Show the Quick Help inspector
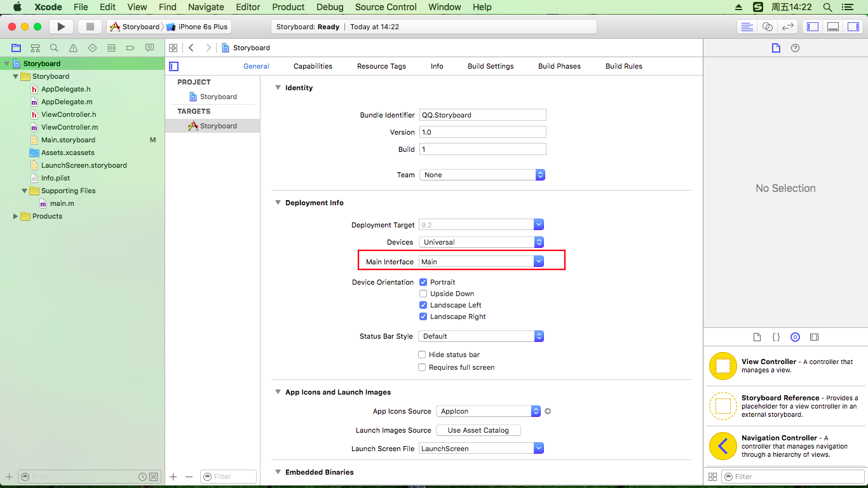The width and height of the screenshot is (868, 488). point(795,48)
